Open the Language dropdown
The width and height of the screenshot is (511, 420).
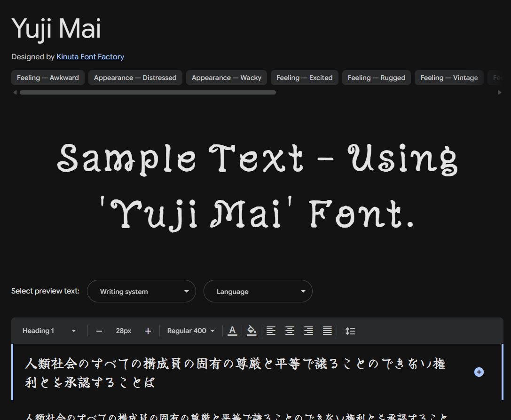click(x=258, y=291)
